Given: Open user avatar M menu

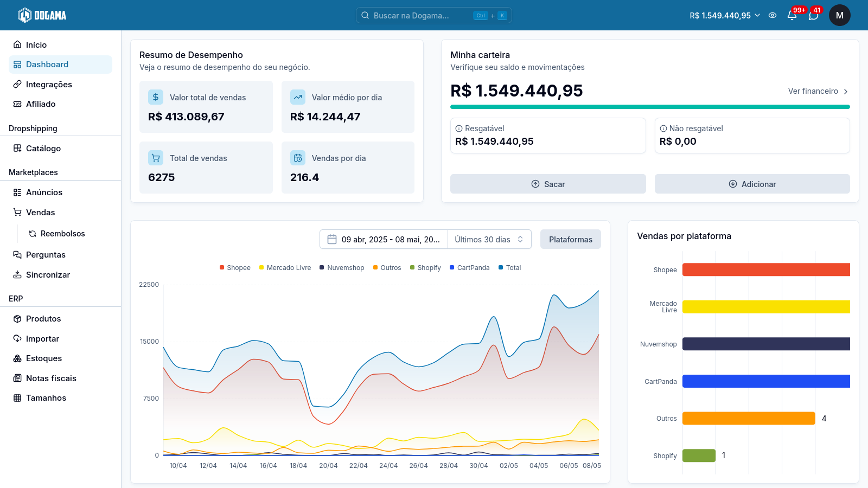Looking at the screenshot, I should [x=840, y=15].
